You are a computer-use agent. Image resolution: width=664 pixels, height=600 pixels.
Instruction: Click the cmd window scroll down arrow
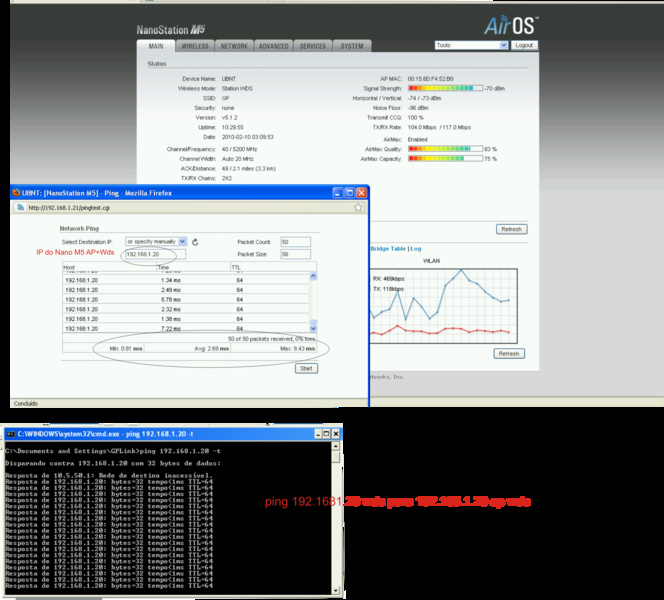tap(335, 590)
